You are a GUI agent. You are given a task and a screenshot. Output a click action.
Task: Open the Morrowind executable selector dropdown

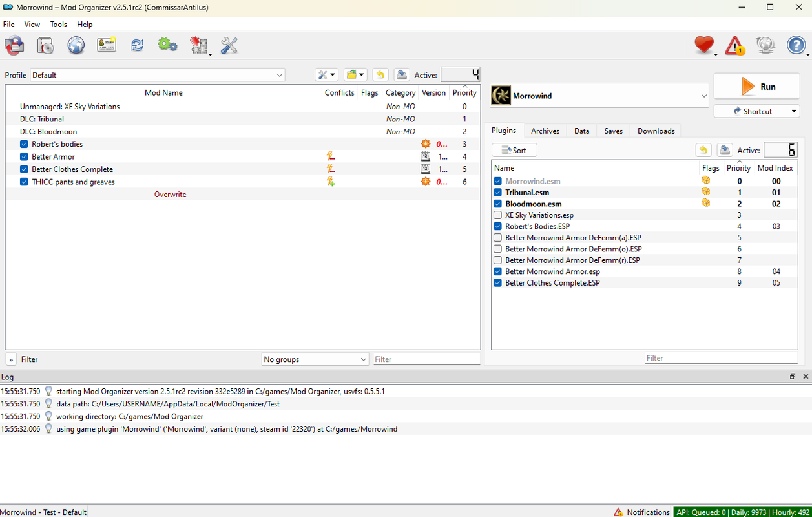[599, 96]
